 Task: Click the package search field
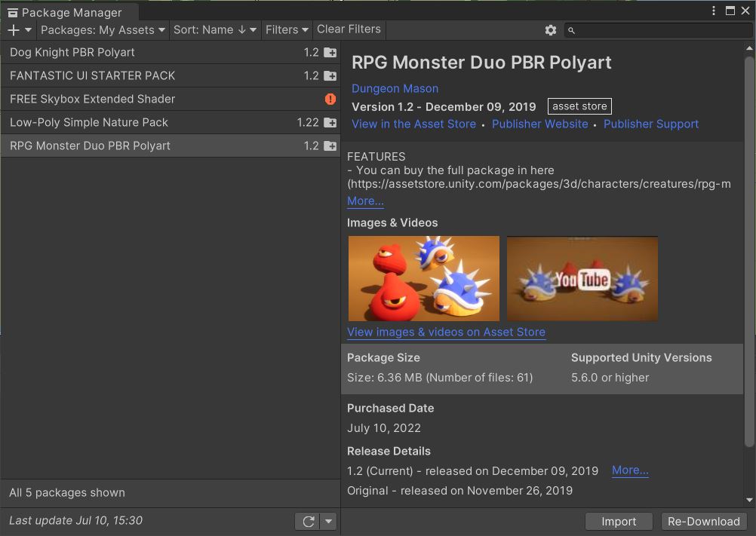point(659,30)
